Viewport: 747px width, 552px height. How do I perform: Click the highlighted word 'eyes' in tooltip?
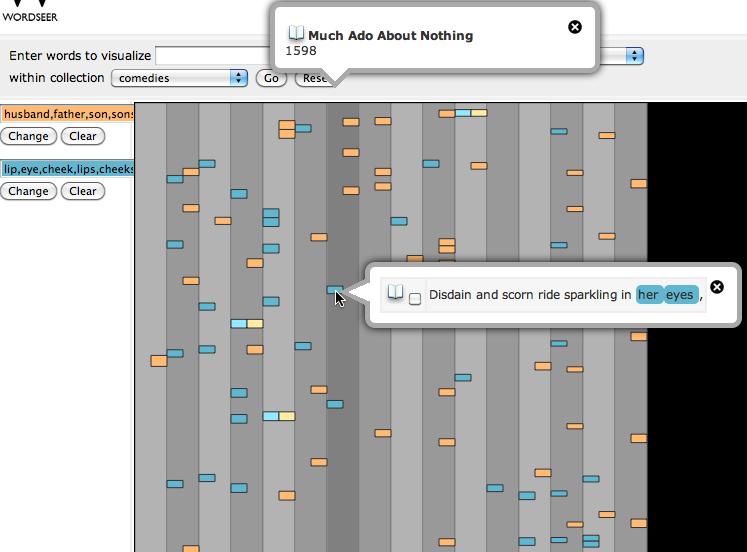click(x=680, y=295)
